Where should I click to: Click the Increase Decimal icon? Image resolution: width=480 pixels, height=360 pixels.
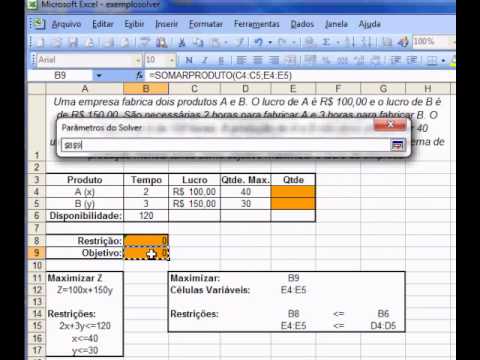(x=359, y=60)
